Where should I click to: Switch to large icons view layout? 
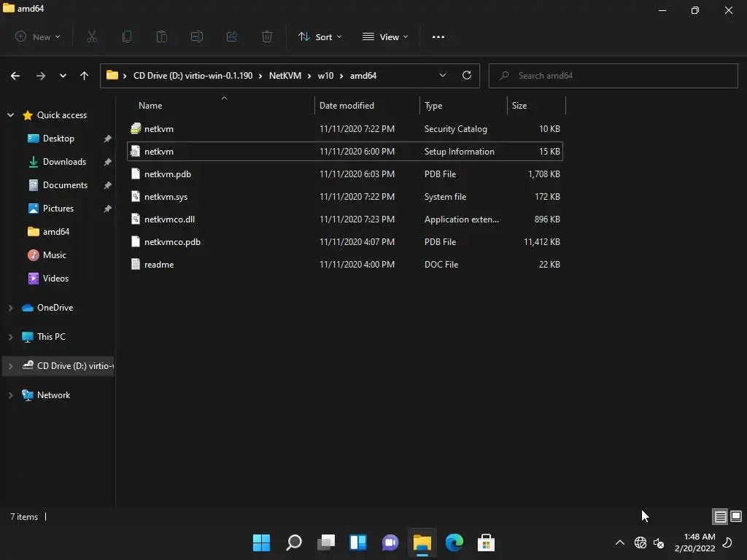click(x=736, y=516)
